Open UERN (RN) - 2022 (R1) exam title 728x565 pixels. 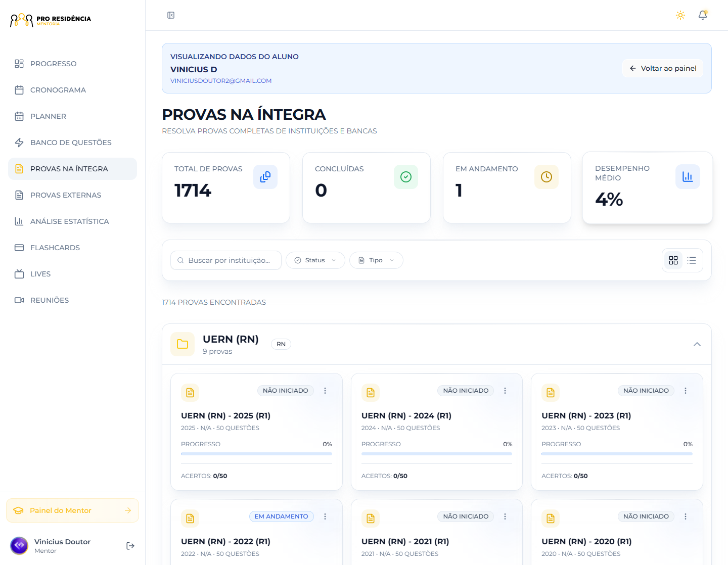point(225,542)
